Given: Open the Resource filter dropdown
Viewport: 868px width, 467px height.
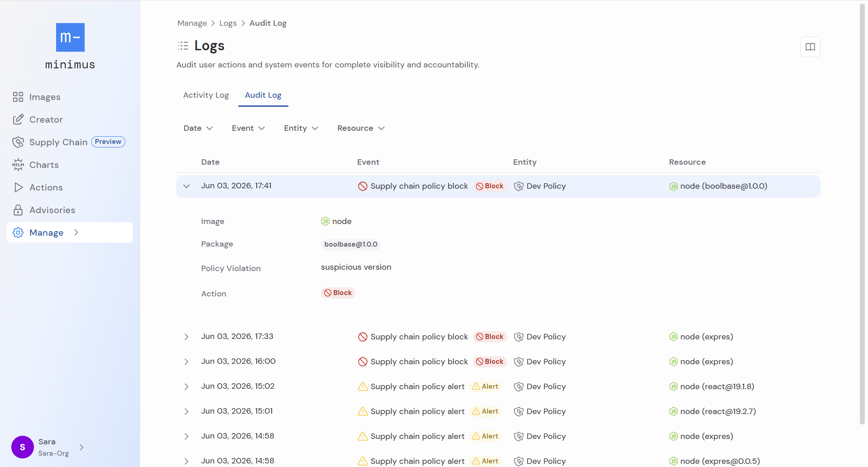Looking at the screenshot, I should (361, 128).
